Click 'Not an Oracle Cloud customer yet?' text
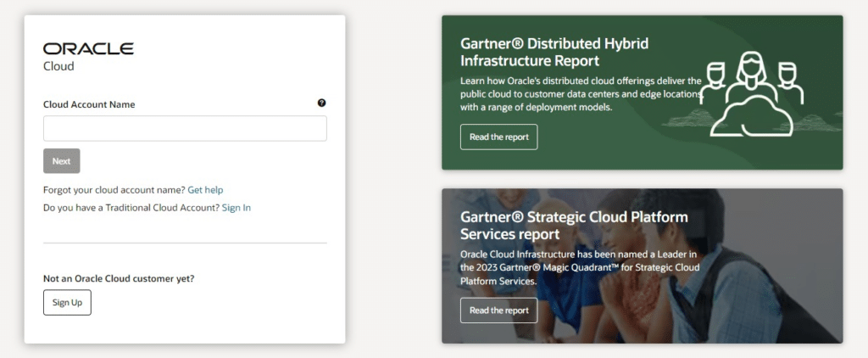Viewport: 868px width, 358px height. click(x=119, y=279)
